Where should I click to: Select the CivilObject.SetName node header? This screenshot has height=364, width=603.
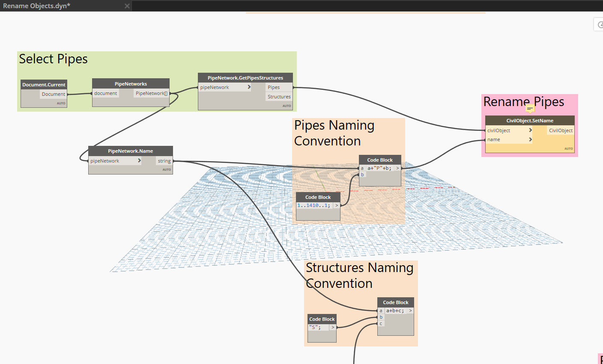[530, 121]
